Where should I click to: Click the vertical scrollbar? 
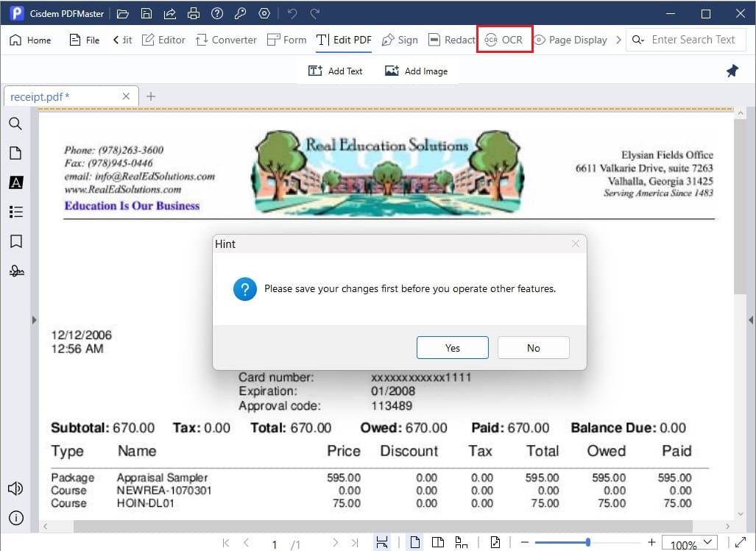(x=740, y=207)
